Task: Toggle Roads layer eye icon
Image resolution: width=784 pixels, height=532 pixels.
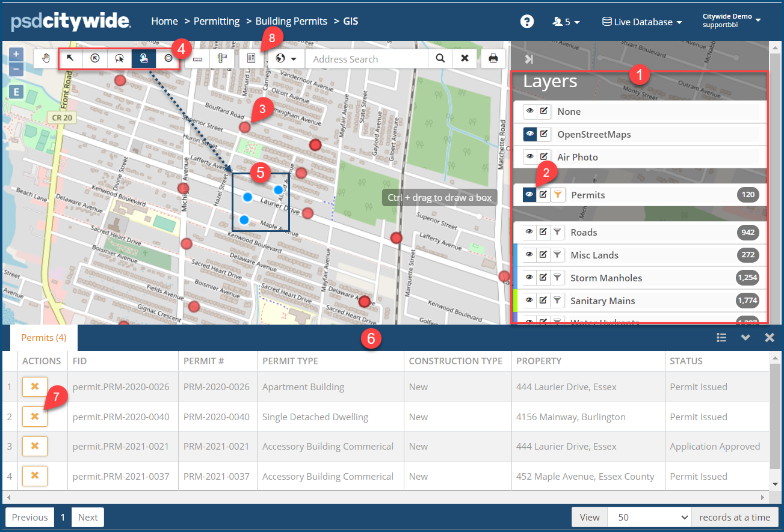Action: coord(529,232)
